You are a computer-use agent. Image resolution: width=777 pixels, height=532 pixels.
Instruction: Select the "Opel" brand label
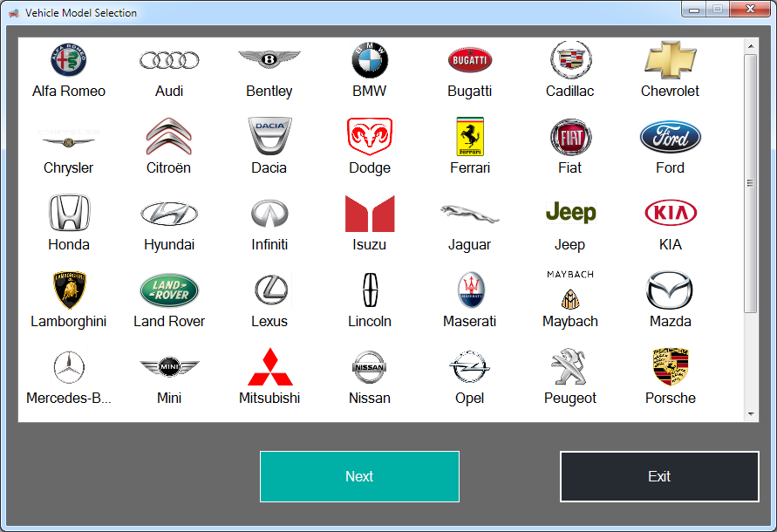coord(470,399)
